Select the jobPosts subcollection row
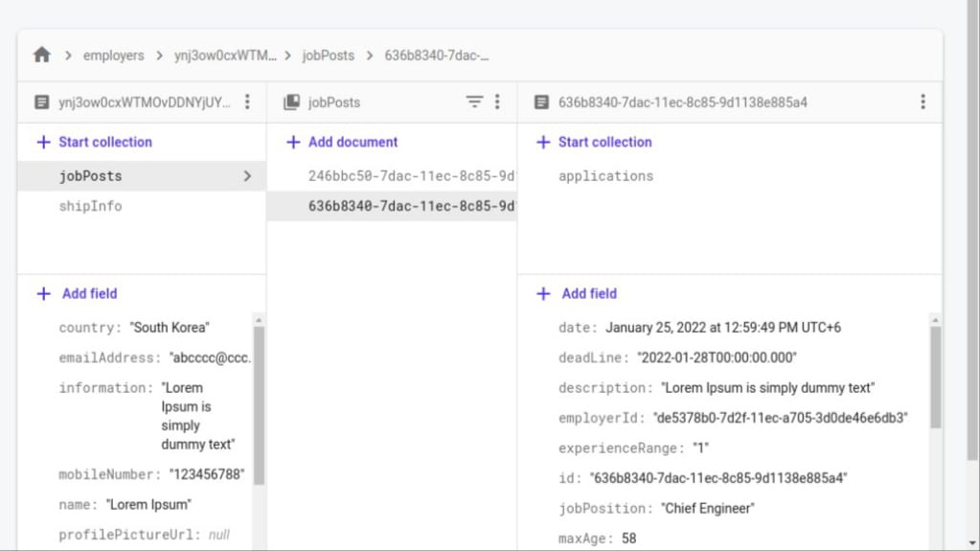Image resolution: width=980 pixels, height=551 pixels. coord(142,175)
